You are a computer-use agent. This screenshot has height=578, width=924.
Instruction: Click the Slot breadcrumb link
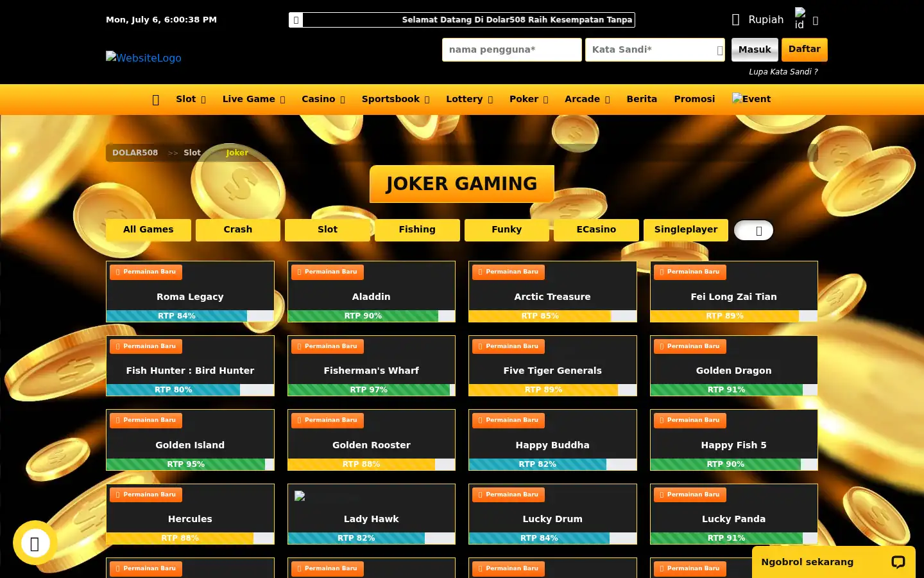[192, 153]
